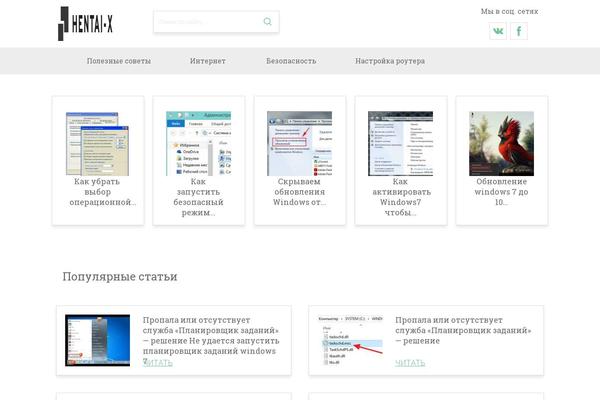Open thumbnail for Как запустить безопасный режим

[199, 144]
